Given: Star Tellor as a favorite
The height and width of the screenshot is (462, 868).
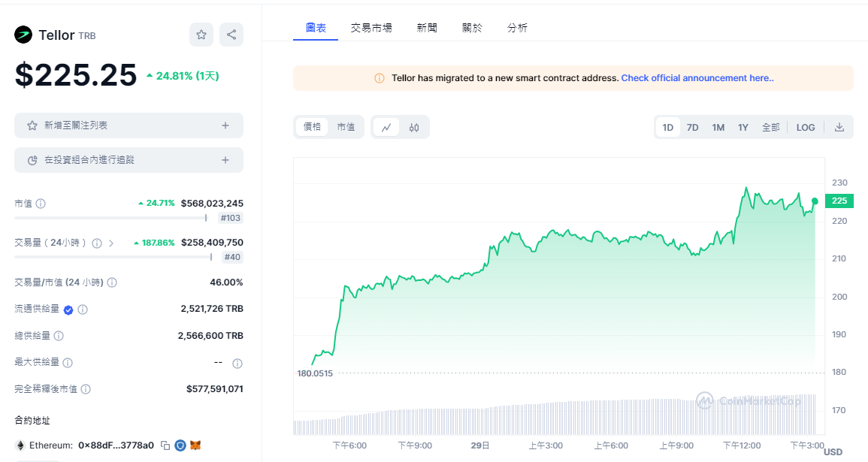Looking at the screenshot, I should click(201, 35).
